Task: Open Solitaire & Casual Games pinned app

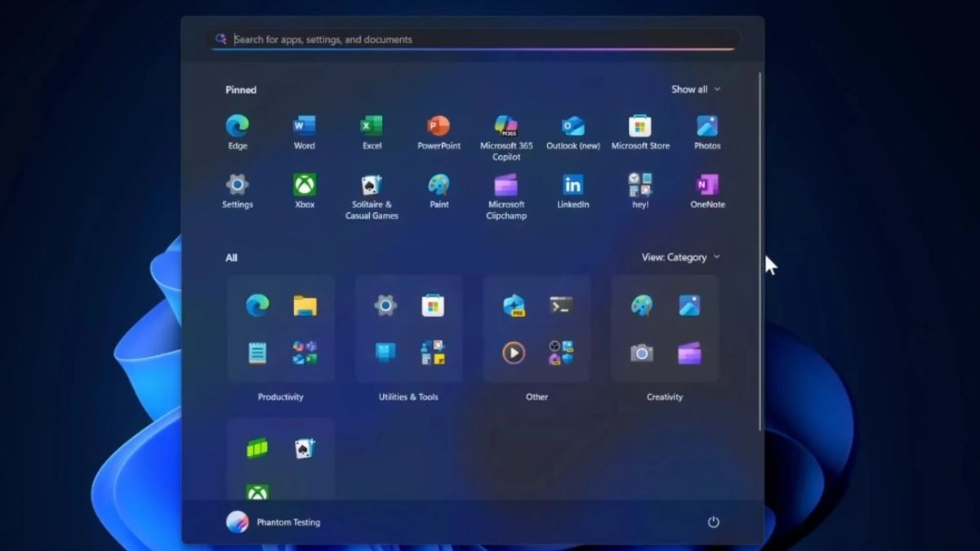Action: click(x=372, y=196)
